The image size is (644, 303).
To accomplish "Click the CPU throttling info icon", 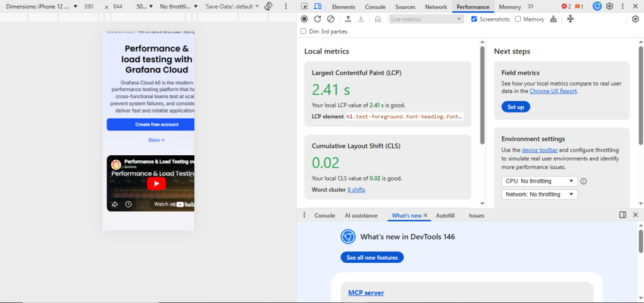I will 584,181.
